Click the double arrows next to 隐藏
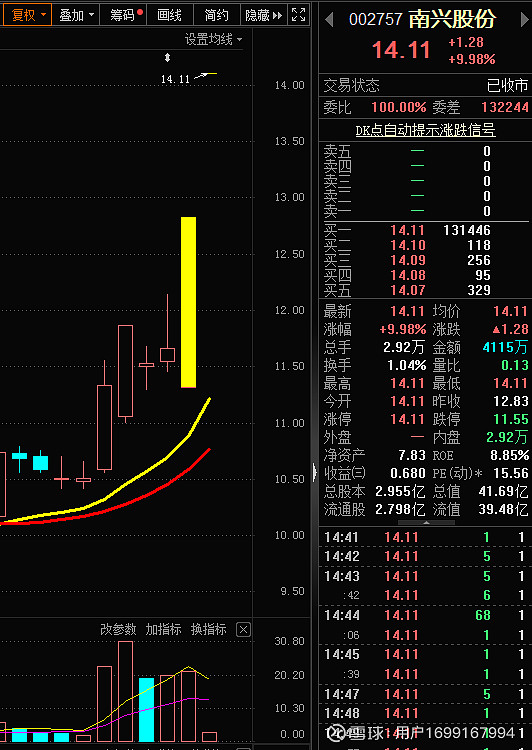Screen dimensions: 532x750 click(x=277, y=15)
